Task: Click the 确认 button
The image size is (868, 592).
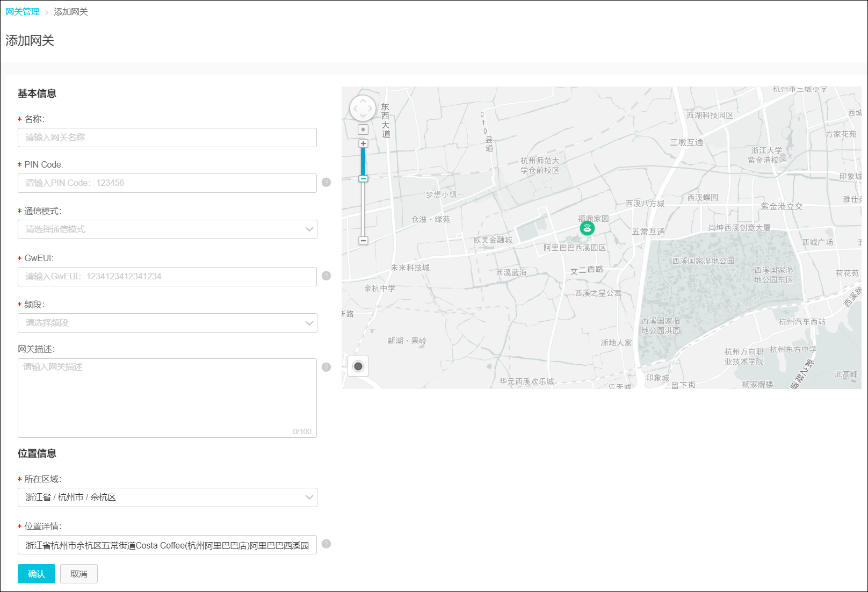Action: 37,574
